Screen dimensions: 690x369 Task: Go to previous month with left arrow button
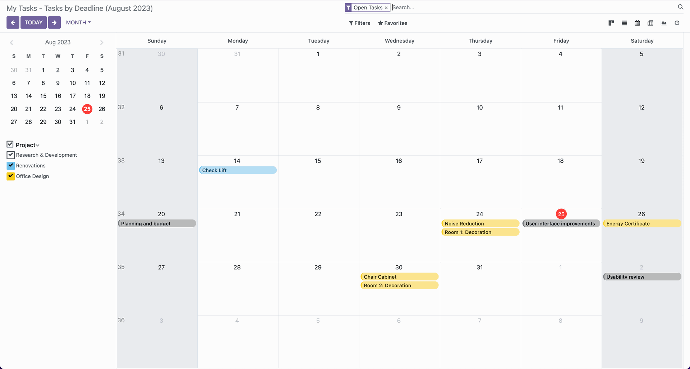(13, 22)
